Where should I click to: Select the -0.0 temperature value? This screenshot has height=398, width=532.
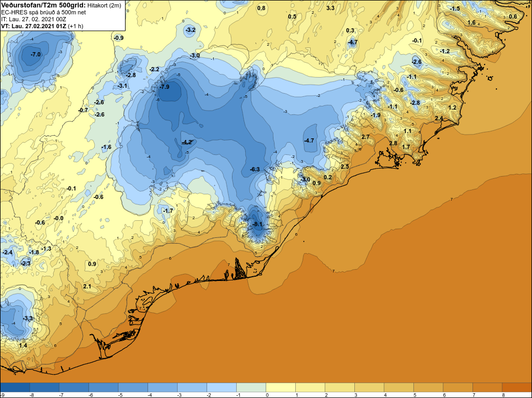(x=59, y=219)
